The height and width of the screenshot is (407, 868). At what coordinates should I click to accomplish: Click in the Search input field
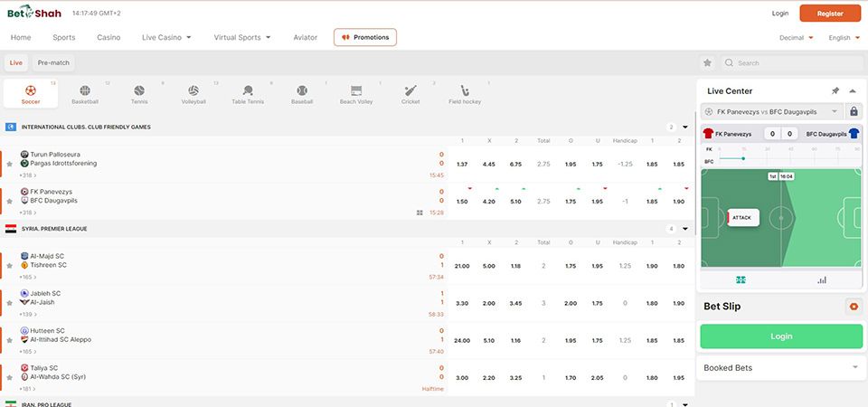click(x=790, y=63)
